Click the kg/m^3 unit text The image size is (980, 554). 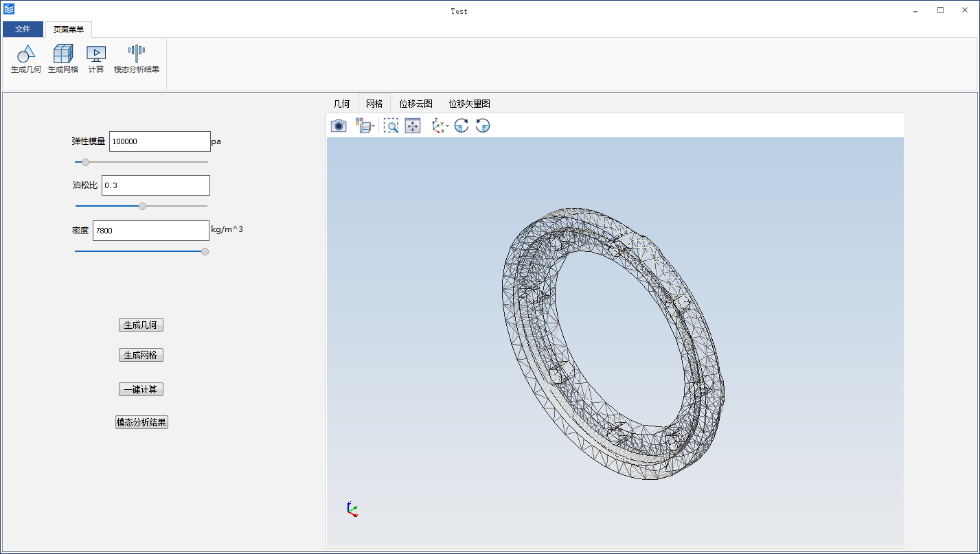pyautogui.click(x=227, y=229)
